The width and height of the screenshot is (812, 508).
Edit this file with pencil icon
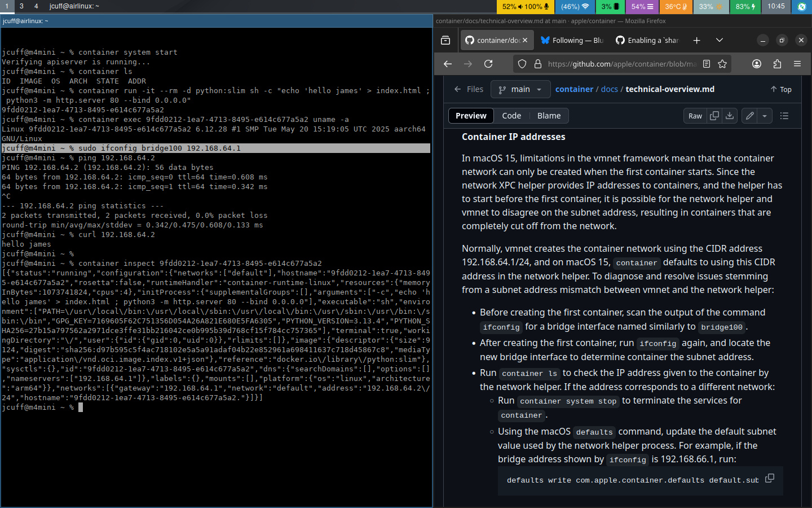coord(749,116)
